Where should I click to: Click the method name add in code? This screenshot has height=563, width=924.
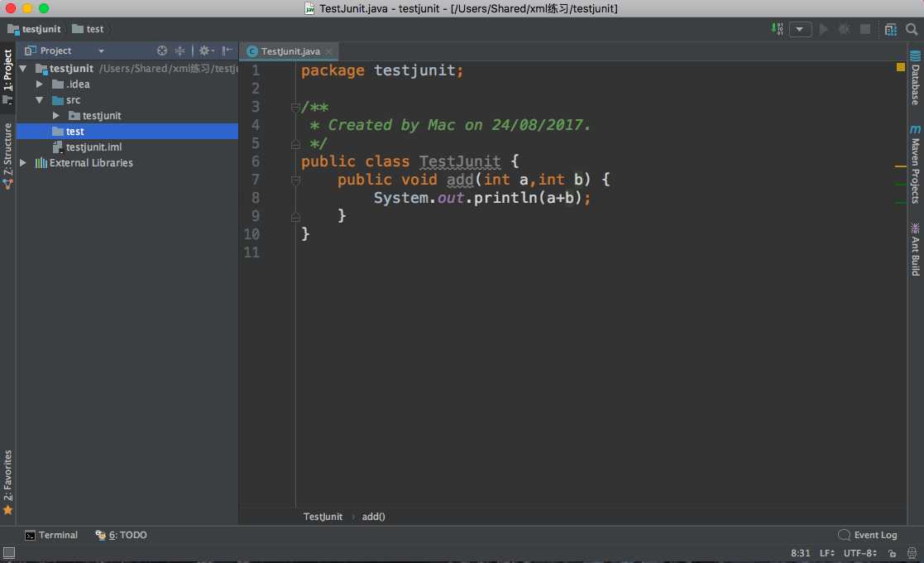coord(460,179)
